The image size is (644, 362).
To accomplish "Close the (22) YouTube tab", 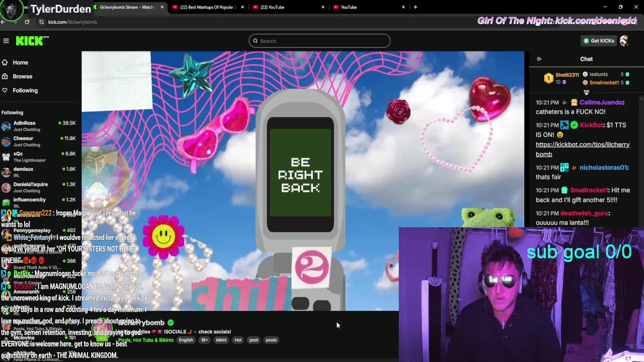I will pos(323,7).
